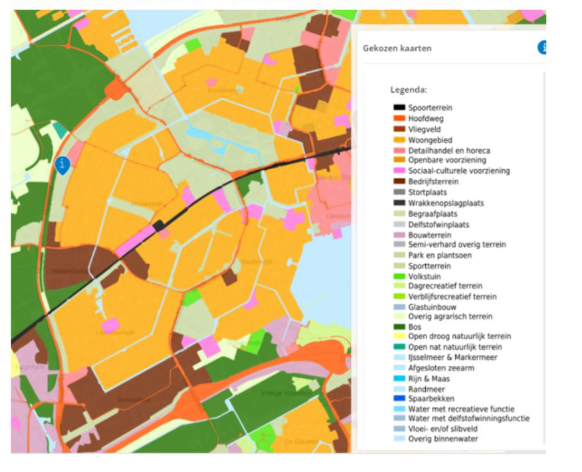This screenshot has height=472, width=582.
Task: Click the Overig binnenwater legend label
Action: coord(443,439)
